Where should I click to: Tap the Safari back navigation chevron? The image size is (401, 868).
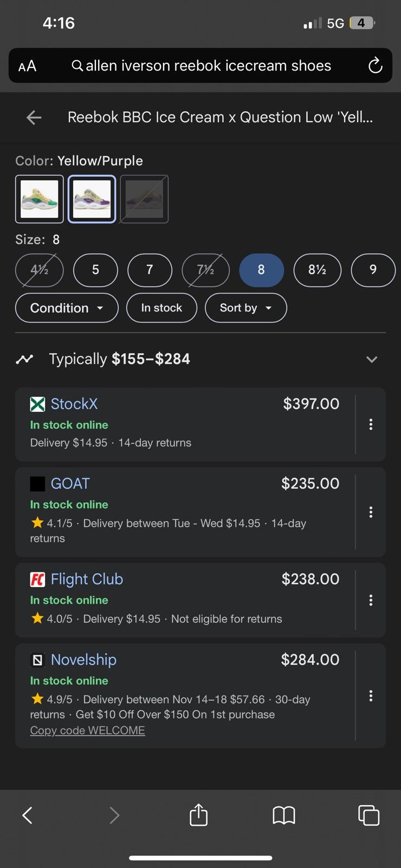(x=27, y=815)
